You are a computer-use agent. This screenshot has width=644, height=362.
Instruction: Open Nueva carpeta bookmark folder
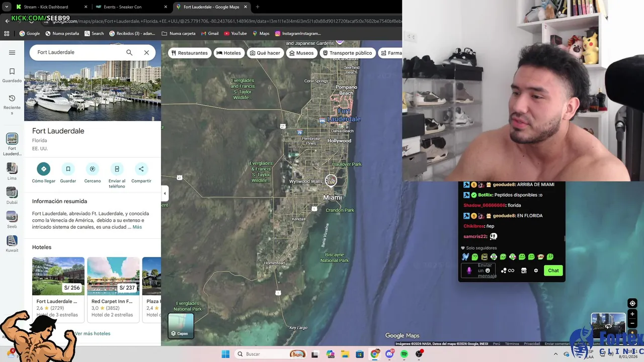pos(179,34)
